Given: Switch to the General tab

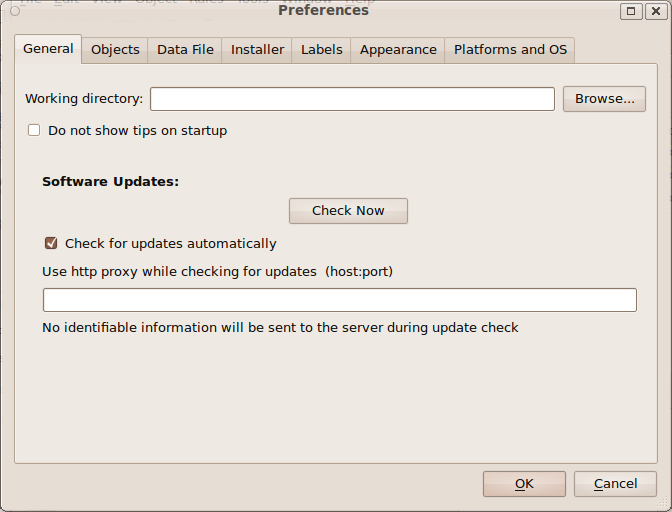Looking at the screenshot, I should [x=48, y=49].
